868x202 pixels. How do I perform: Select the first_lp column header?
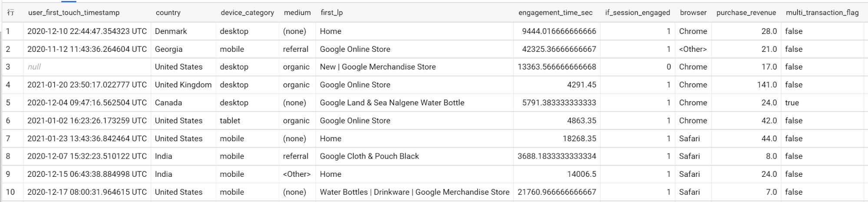click(x=332, y=13)
